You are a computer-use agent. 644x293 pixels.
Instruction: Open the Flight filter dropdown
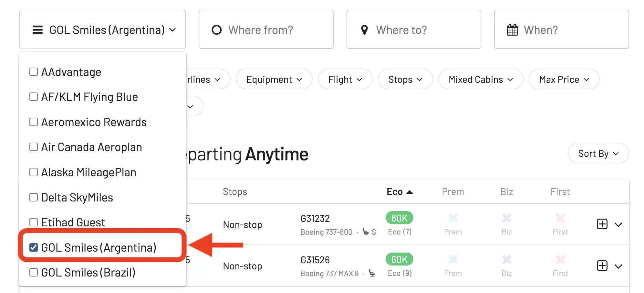click(x=345, y=79)
